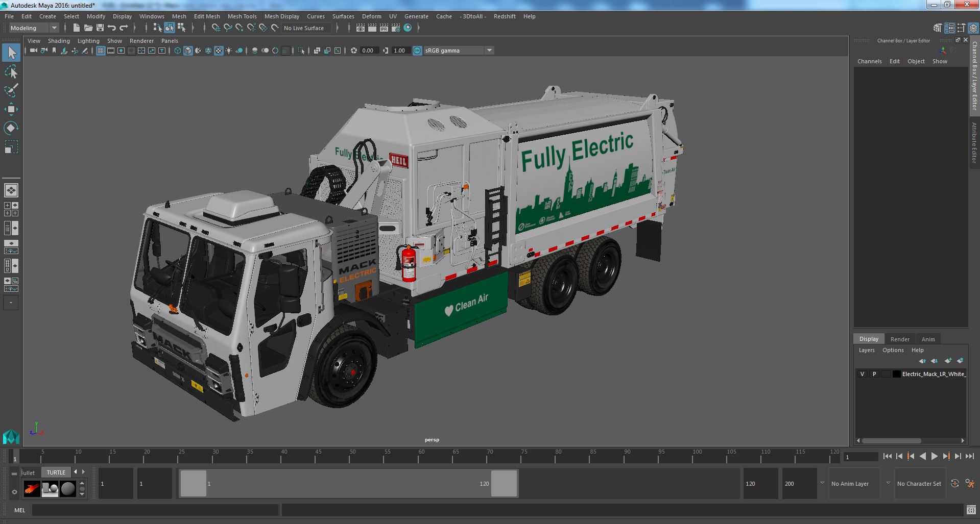Activate the Rotate tool
Image resolution: width=980 pixels, height=524 pixels.
(11, 128)
